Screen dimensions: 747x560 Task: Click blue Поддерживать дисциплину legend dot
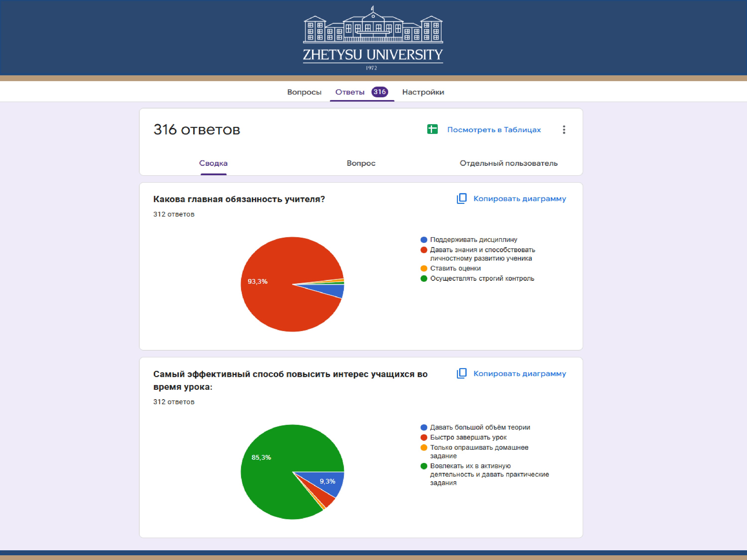click(x=424, y=240)
